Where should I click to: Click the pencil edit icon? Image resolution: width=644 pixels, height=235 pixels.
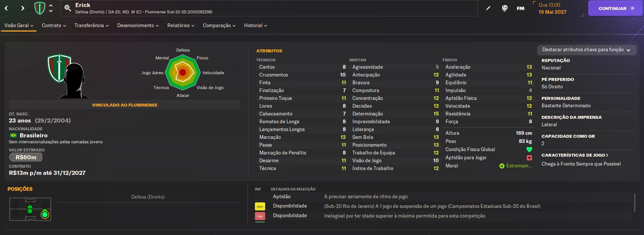click(x=488, y=8)
